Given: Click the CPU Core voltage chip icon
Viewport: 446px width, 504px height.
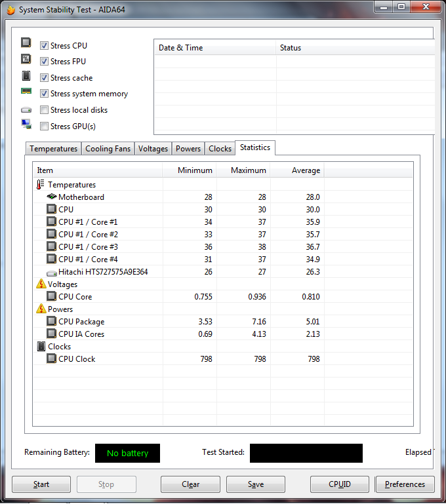Looking at the screenshot, I should [51, 296].
